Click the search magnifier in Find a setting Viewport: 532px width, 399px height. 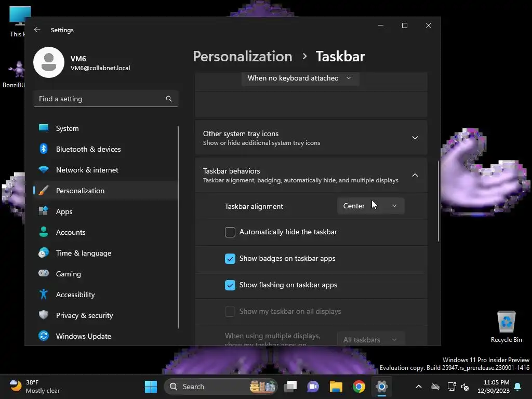(169, 99)
